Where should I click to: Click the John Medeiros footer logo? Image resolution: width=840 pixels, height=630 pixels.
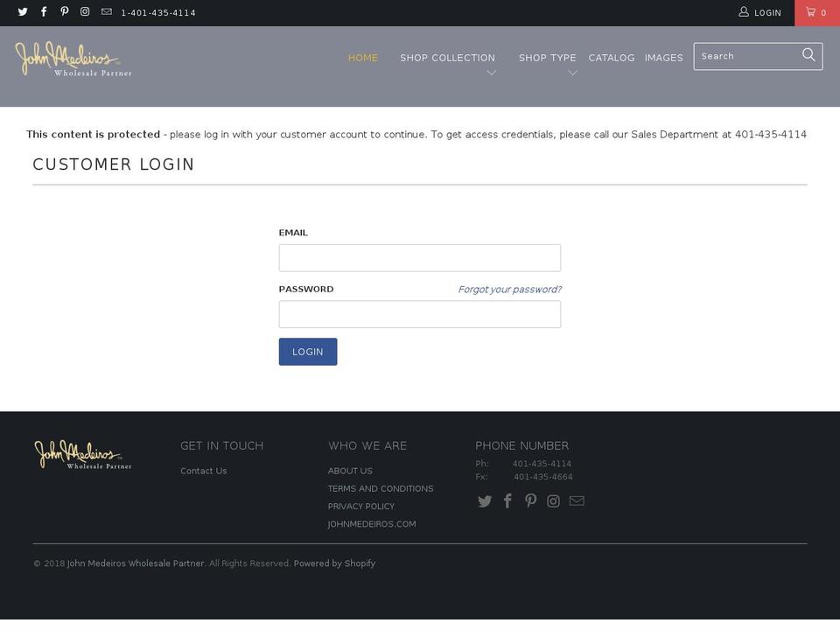tap(83, 455)
